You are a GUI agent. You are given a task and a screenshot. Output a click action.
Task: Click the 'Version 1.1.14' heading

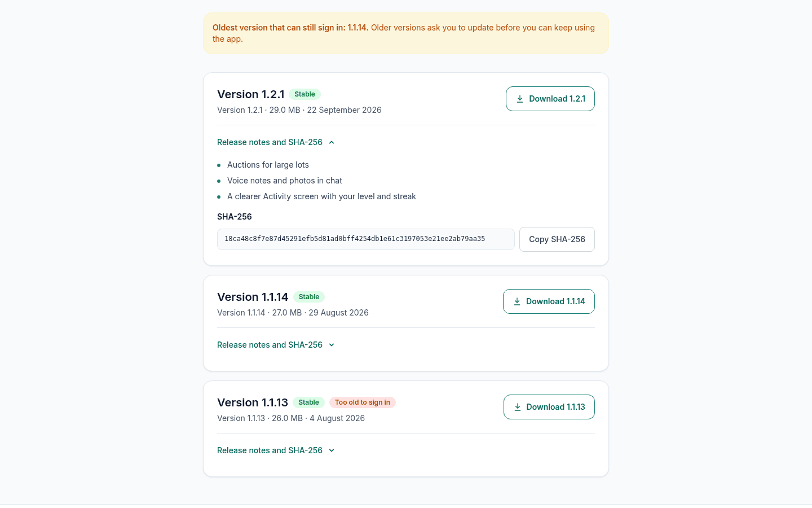253,297
